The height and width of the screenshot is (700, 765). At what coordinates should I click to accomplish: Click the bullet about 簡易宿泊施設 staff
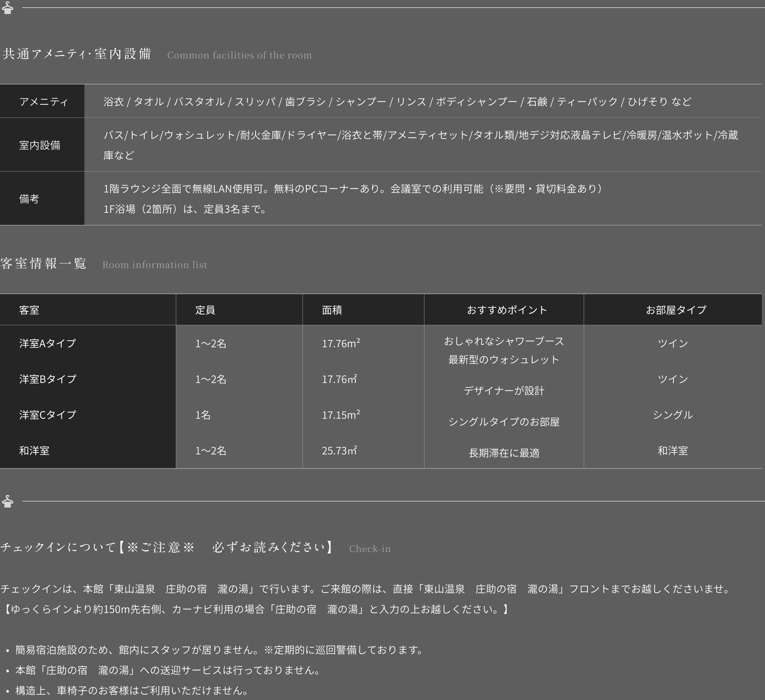click(x=220, y=650)
